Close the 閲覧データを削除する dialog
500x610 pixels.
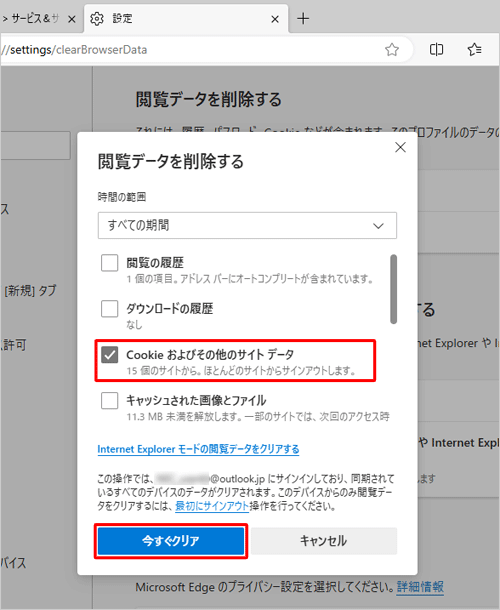[x=400, y=147]
